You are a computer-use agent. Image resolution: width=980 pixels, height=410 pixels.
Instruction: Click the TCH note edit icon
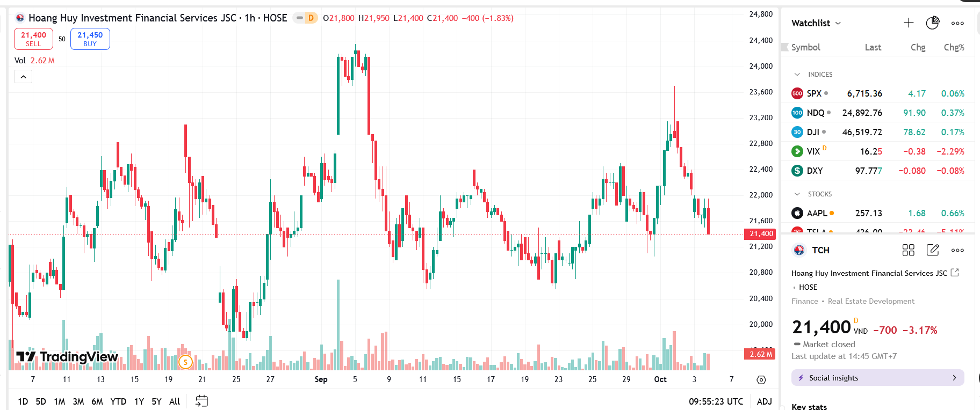coord(933,250)
